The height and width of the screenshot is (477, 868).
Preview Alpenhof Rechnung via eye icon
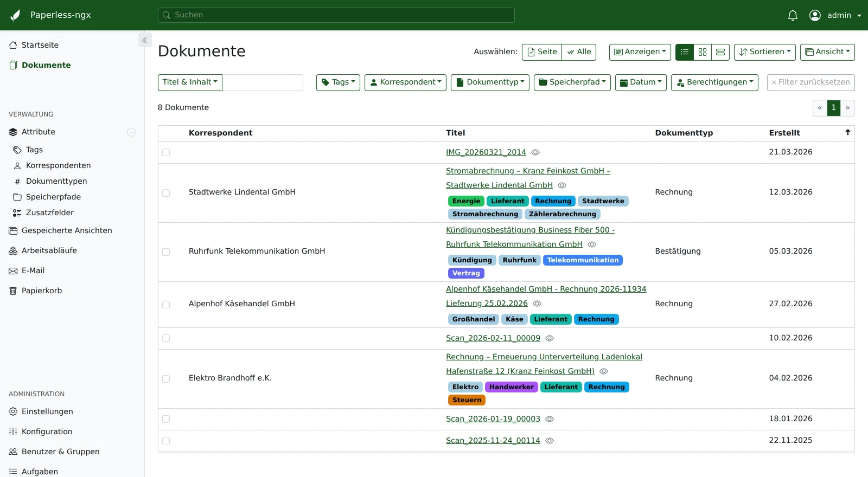pyautogui.click(x=537, y=304)
